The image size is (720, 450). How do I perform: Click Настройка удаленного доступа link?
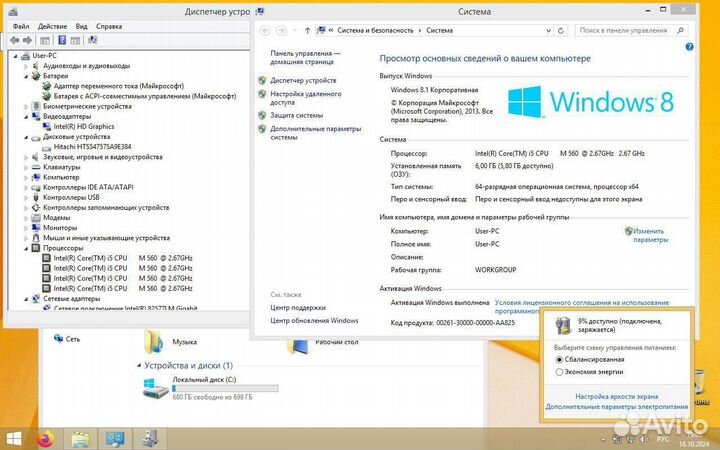(x=305, y=98)
